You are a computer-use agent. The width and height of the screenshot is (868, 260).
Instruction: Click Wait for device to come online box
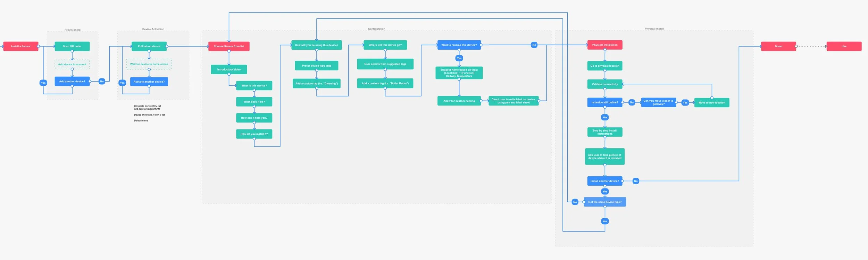pyautogui.click(x=149, y=64)
